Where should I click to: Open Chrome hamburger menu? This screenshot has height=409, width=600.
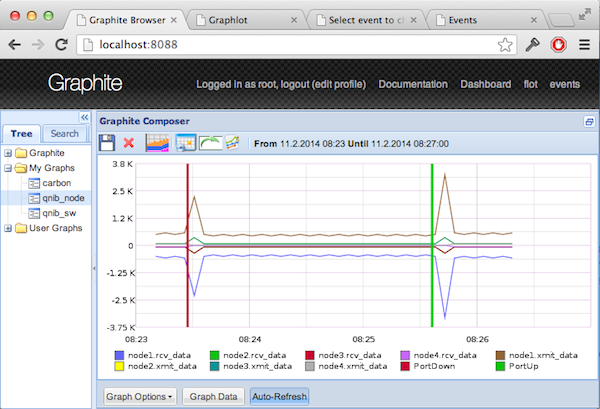584,45
